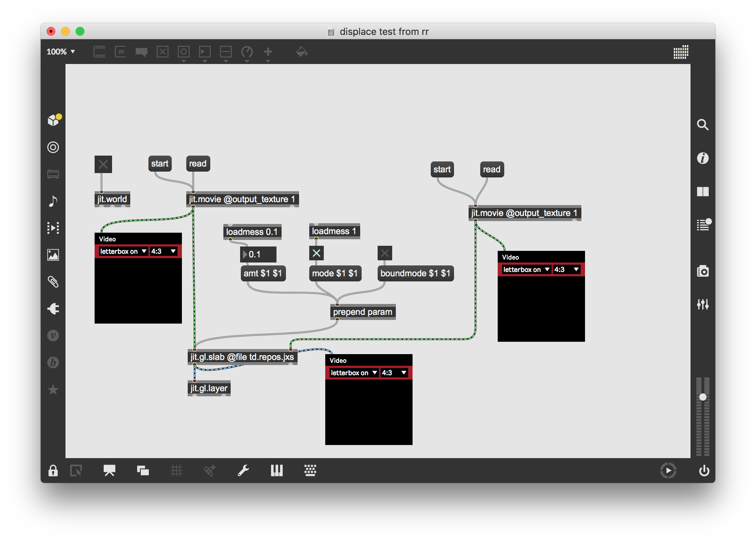The image size is (756, 541).
Task: Toggle the X above mode $1 $1
Action: pyautogui.click(x=317, y=253)
